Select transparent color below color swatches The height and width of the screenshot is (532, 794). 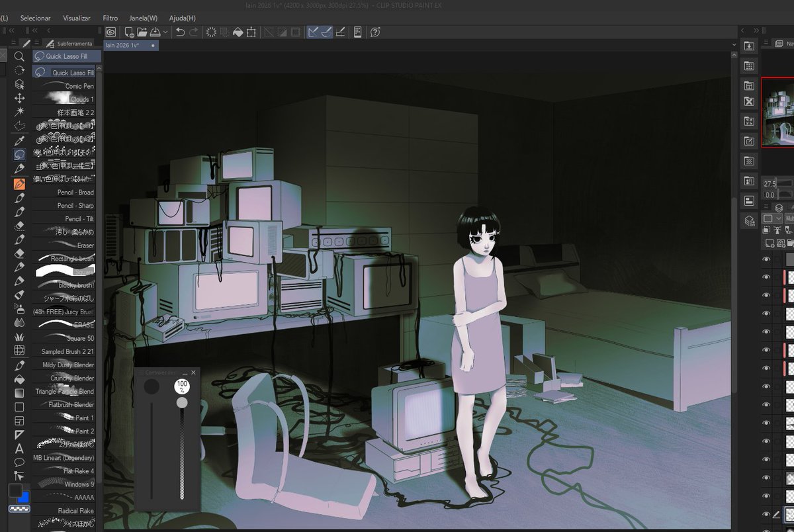pyautogui.click(x=19, y=509)
